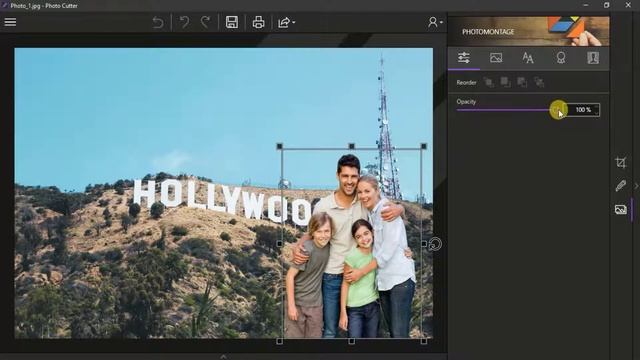Select the photomontage tool in sidebar
The height and width of the screenshot is (360, 640).
coord(620,209)
